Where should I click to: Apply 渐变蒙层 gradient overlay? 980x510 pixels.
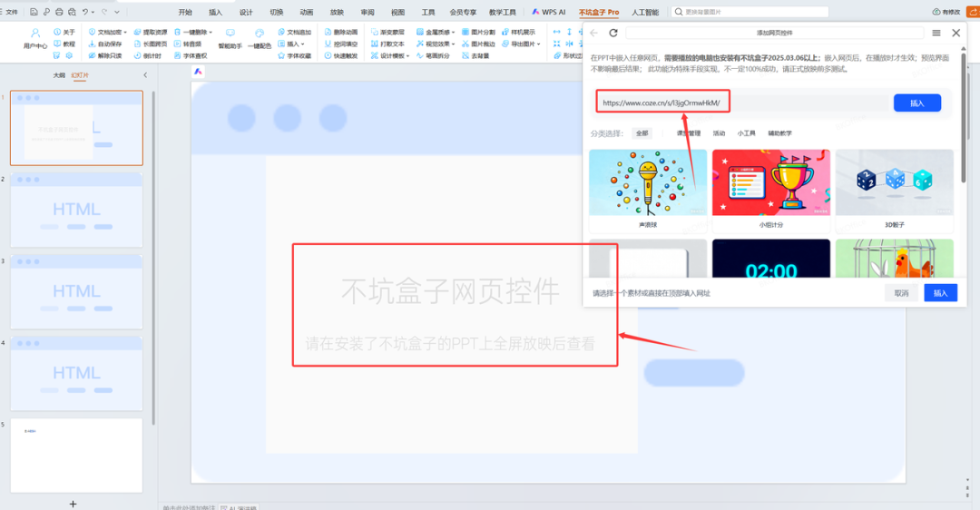[387, 32]
